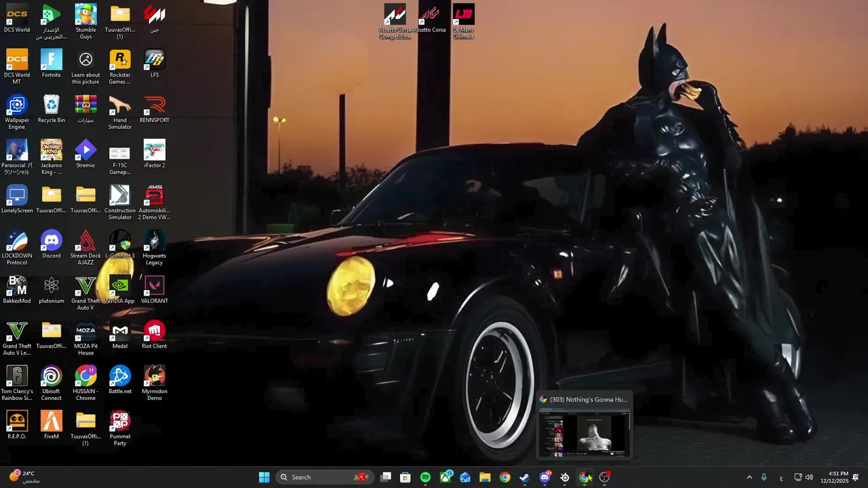Image resolution: width=868 pixels, height=488 pixels.
Task: Open the Hogwarts Legacy shortcut
Action: click(155, 247)
